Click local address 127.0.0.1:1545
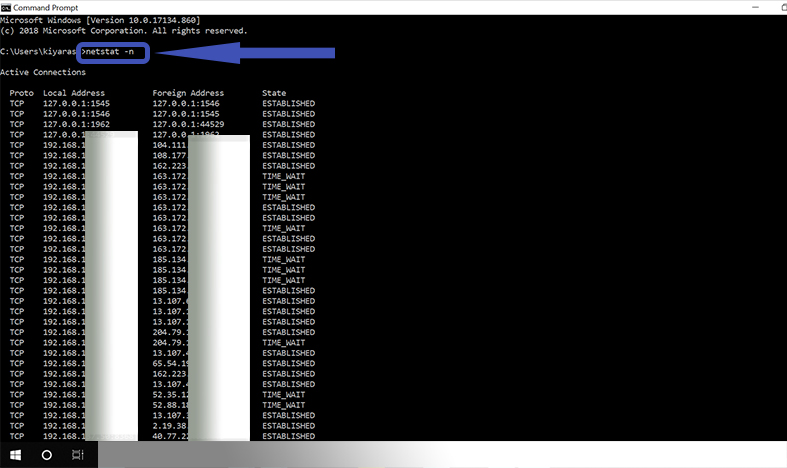Viewport: 787px width, 468px height. tap(76, 103)
